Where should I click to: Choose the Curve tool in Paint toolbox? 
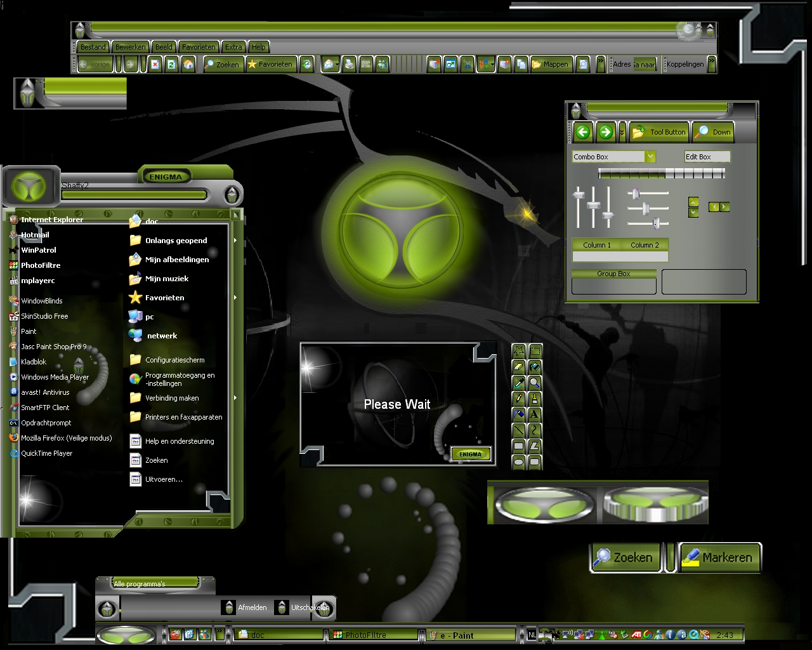click(535, 430)
